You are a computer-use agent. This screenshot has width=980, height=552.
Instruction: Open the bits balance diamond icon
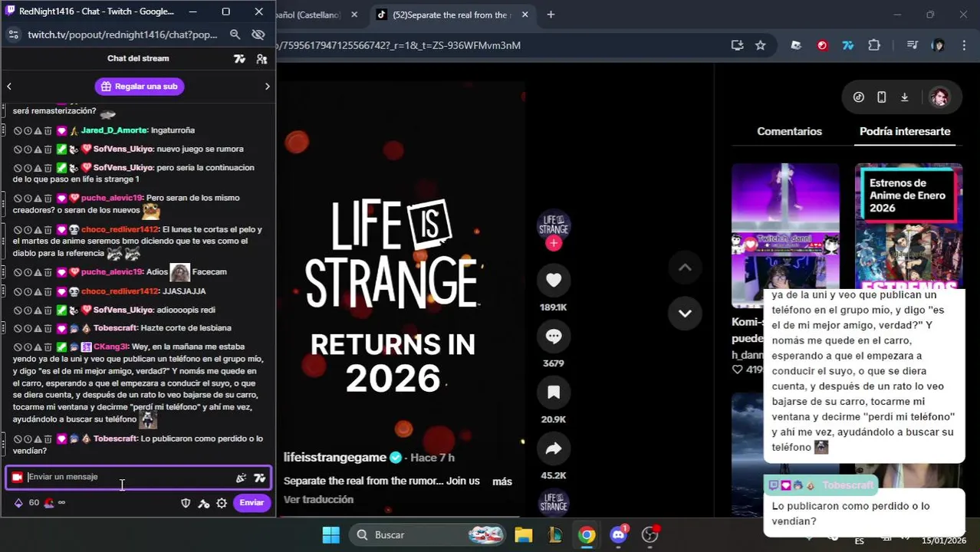(18, 503)
